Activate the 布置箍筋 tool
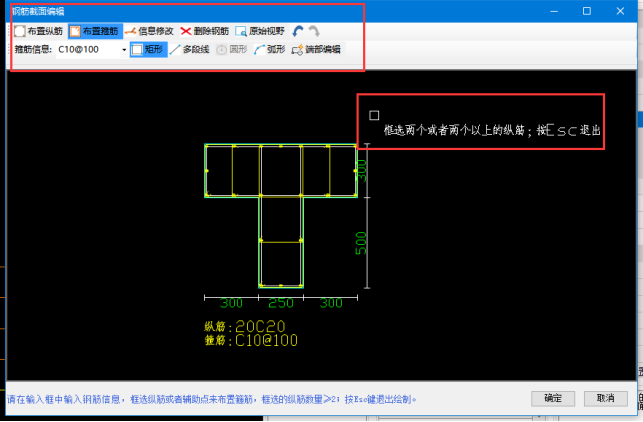Image resolution: width=643 pixels, height=422 pixels. (94, 31)
